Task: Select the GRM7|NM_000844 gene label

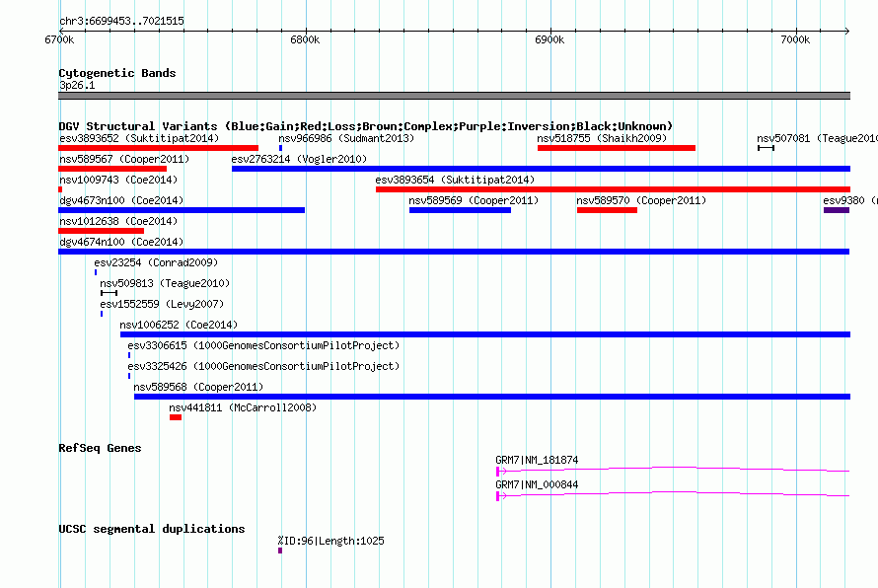Action: [537, 484]
